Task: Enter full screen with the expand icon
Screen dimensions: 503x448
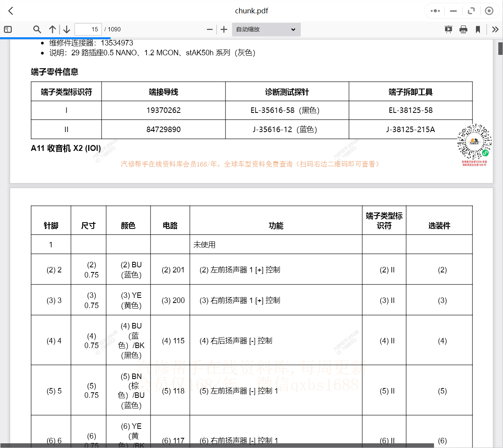Action: point(471,11)
